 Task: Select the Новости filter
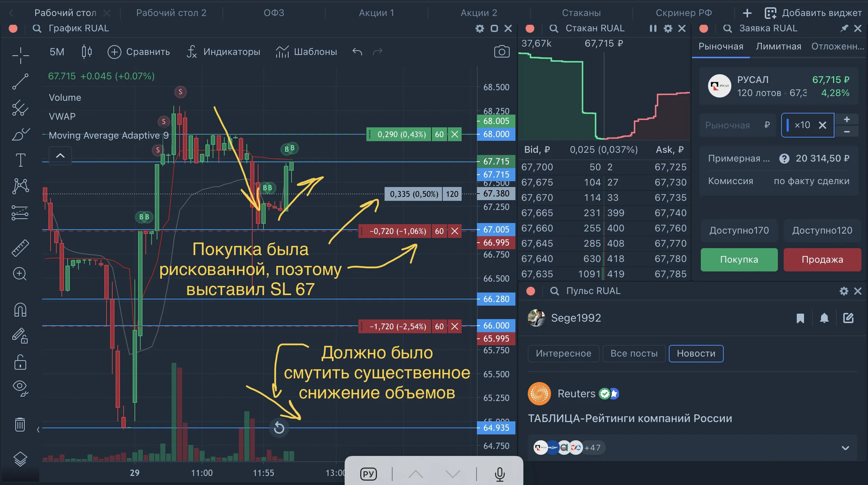click(696, 354)
